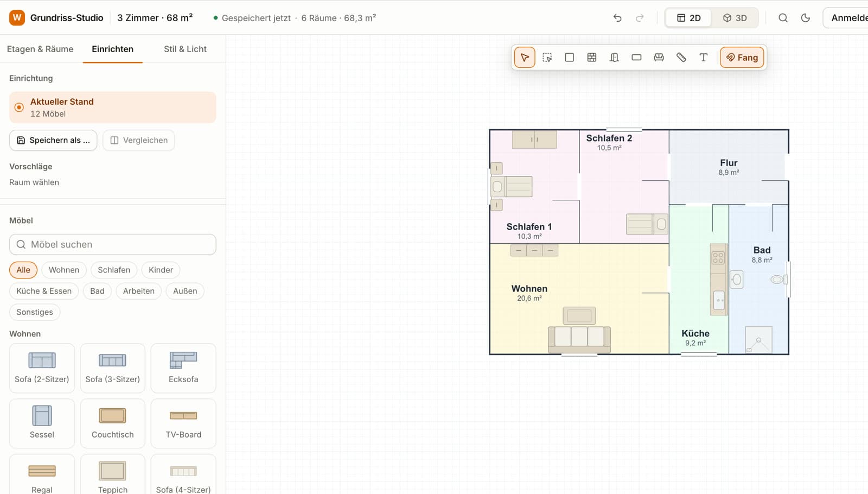Pick the Sessel furniture item

[42, 423]
